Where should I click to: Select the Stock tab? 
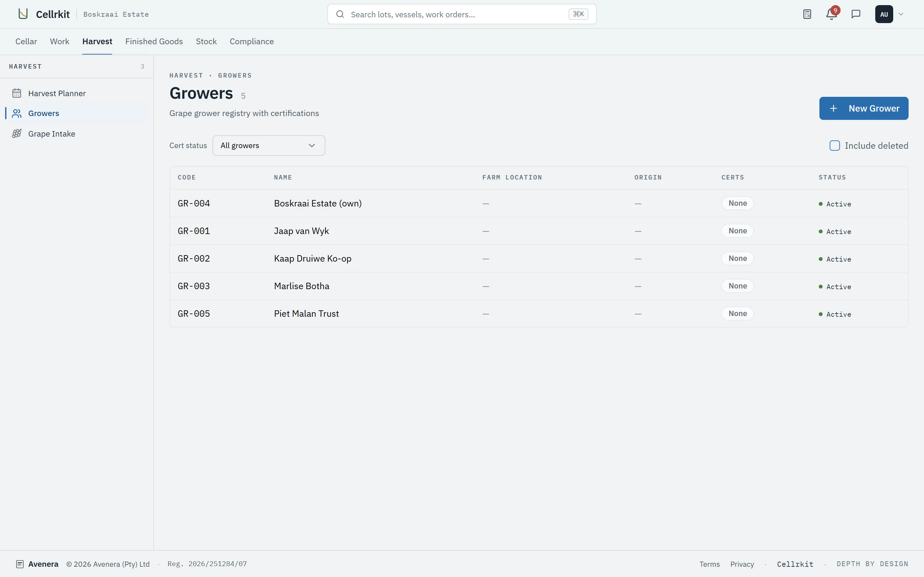click(206, 41)
